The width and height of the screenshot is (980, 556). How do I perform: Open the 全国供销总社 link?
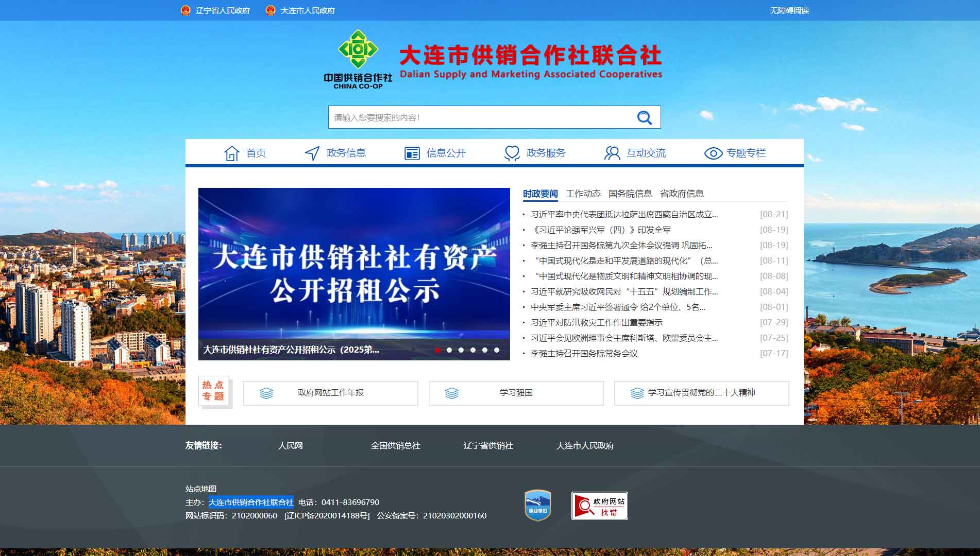(396, 446)
